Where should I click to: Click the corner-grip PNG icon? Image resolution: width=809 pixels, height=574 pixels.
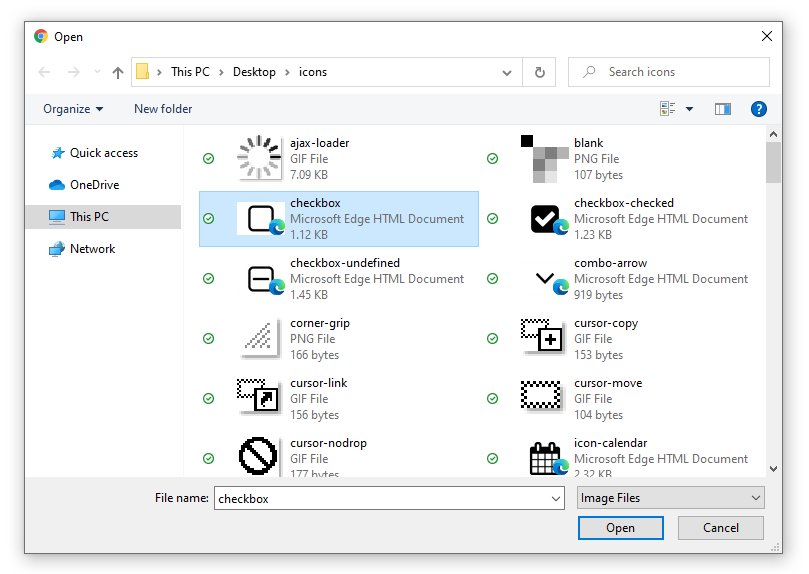[x=260, y=338]
